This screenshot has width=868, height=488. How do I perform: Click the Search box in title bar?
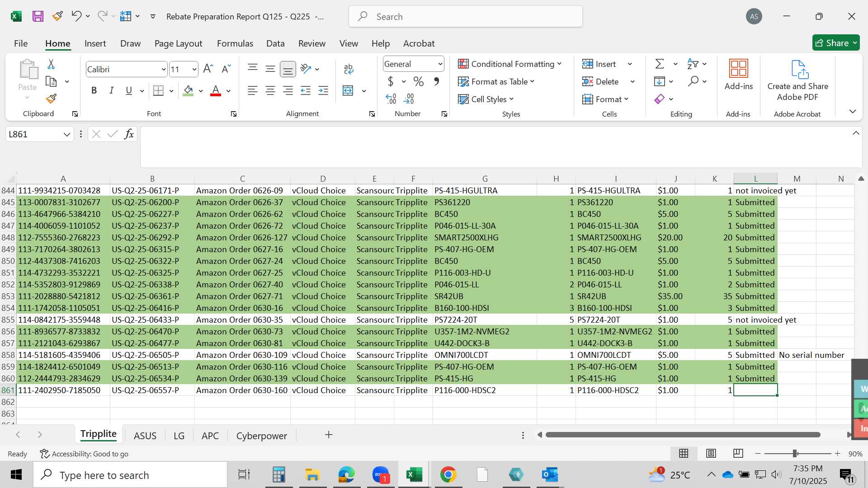(x=465, y=16)
